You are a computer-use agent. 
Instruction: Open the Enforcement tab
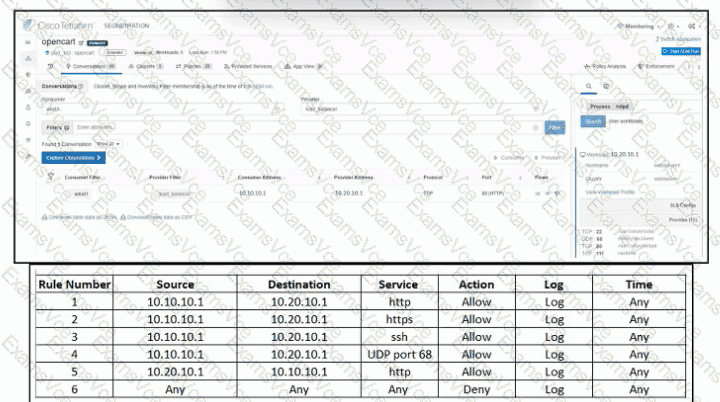pos(656,67)
